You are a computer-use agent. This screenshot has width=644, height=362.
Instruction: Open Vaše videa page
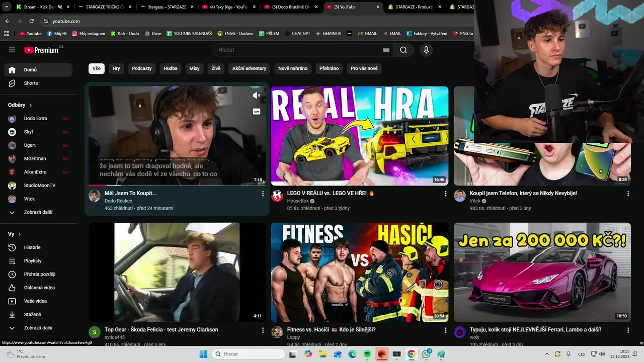tap(38, 301)
